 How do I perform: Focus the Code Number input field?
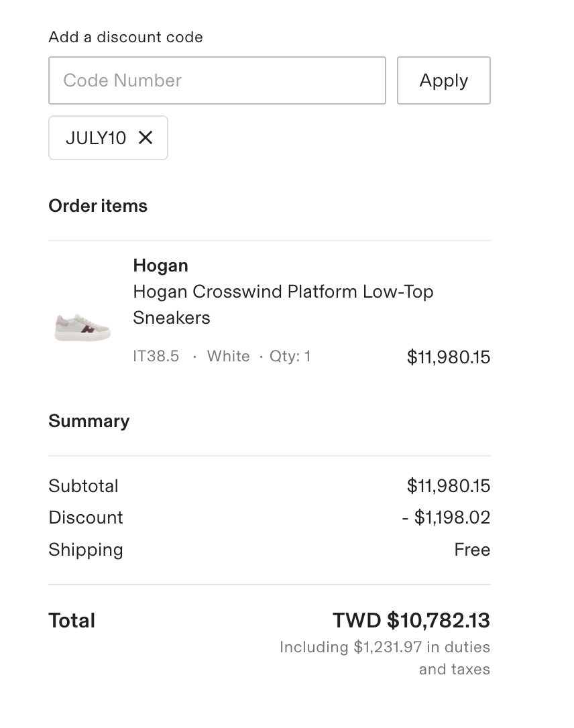(217, 80)
